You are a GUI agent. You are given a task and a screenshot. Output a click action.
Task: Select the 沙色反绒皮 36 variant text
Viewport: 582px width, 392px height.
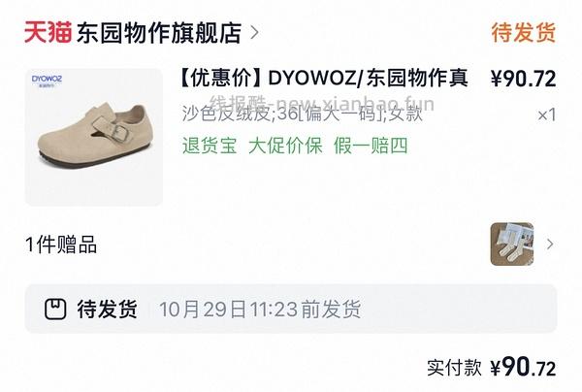point(302,114)
